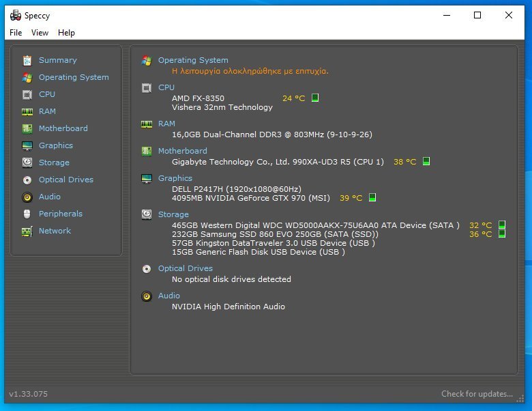Image resolution: width=532 pixels, height=411 pixels.
Task: Click the Network card icon in sidebar
Action: 27,231
